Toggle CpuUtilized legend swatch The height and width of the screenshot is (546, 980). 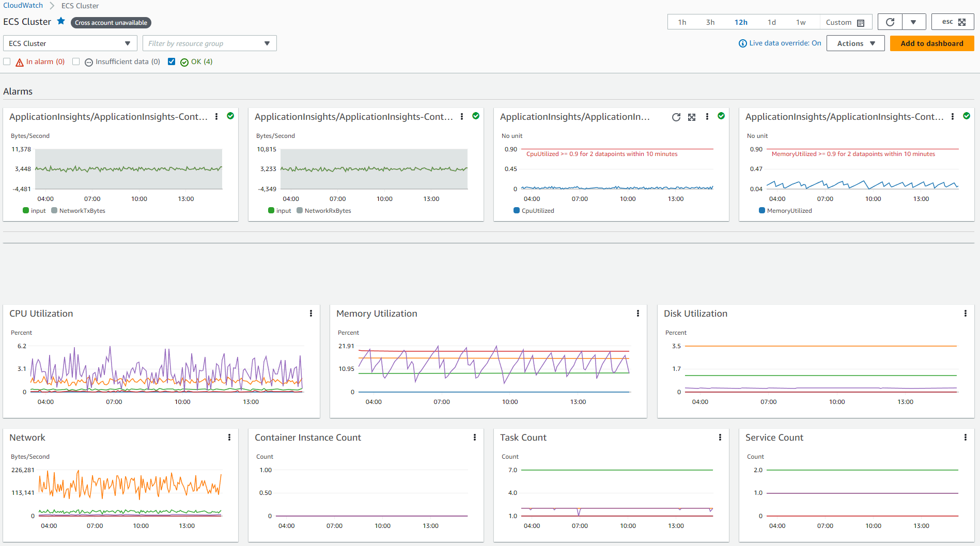pyautogui.click(x=517, y=210)
